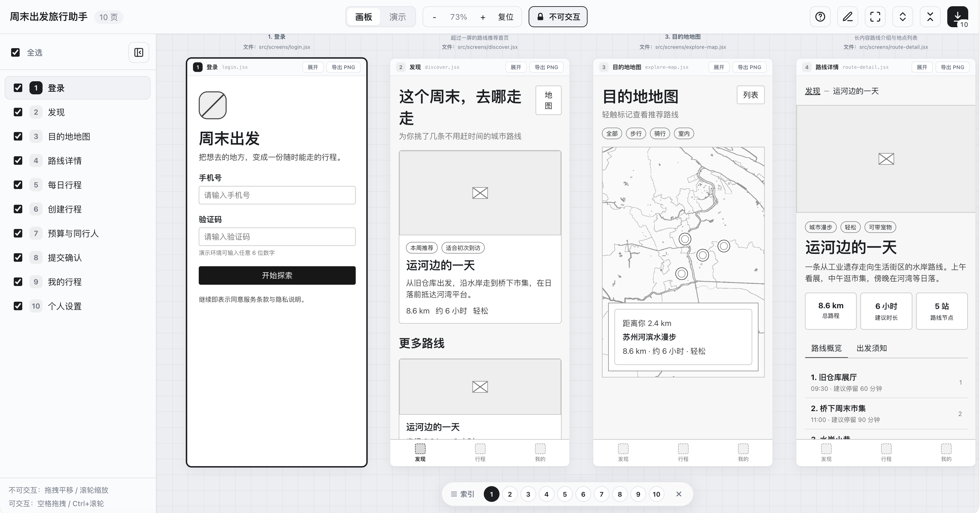Toggle the 全选 checkbox
980x513 pixels.
click(15, 52)
